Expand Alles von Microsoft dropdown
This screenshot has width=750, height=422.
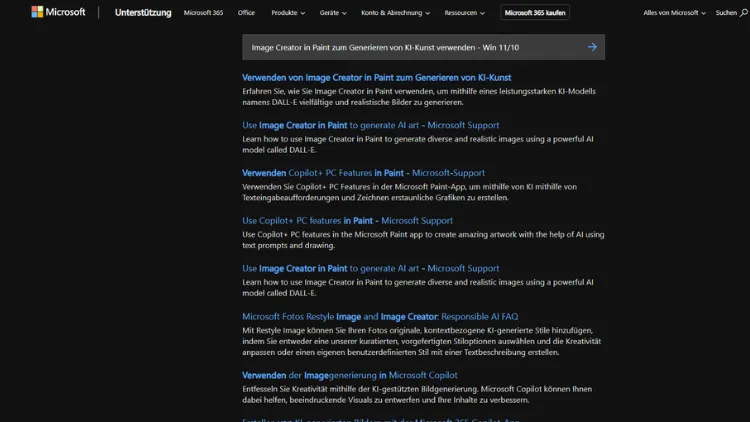coord(674,13)
